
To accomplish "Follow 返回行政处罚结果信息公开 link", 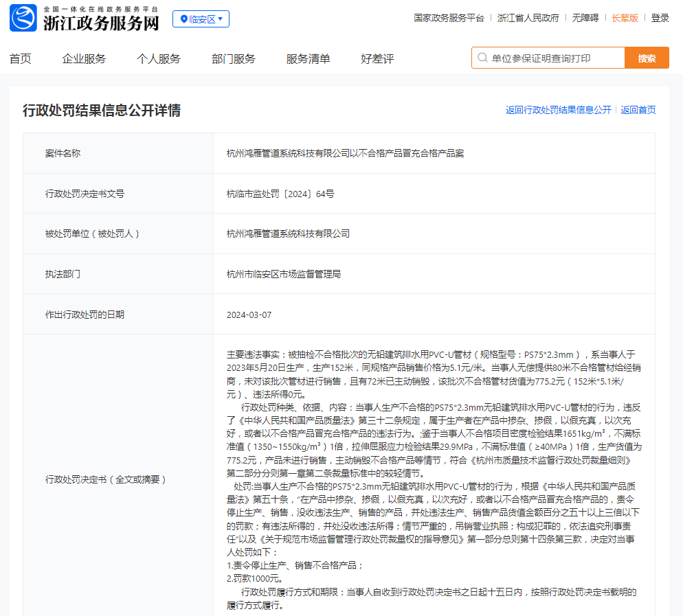I will coord(559,110).
